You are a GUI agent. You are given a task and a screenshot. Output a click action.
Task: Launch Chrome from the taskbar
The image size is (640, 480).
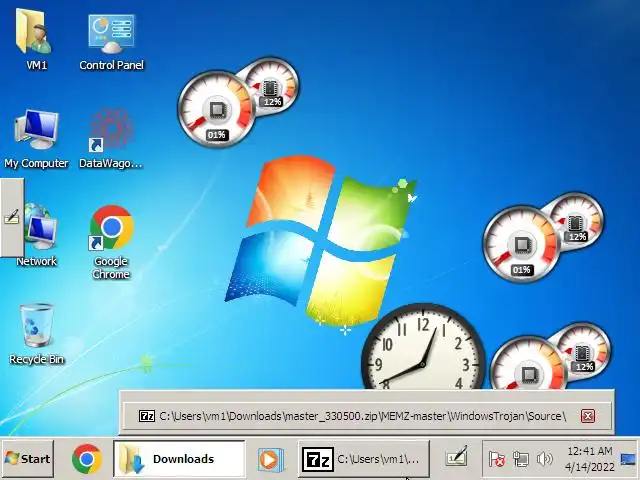point(87,459)
